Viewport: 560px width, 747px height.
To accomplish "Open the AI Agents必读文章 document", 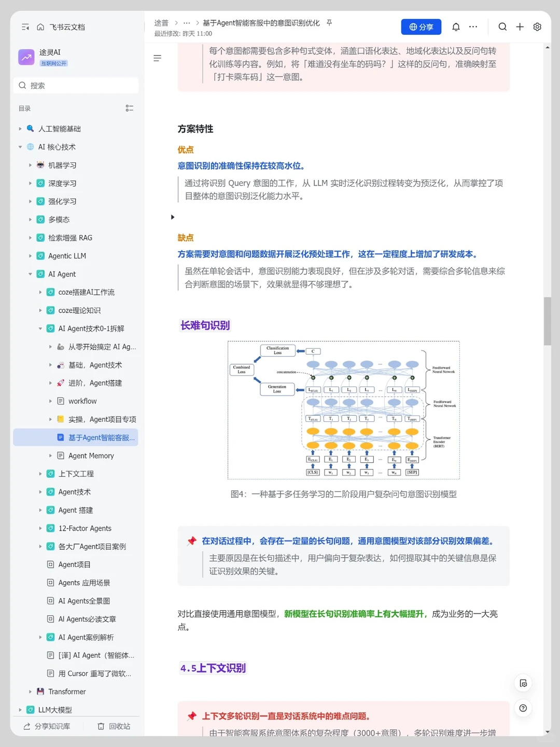I will (87, 619).
